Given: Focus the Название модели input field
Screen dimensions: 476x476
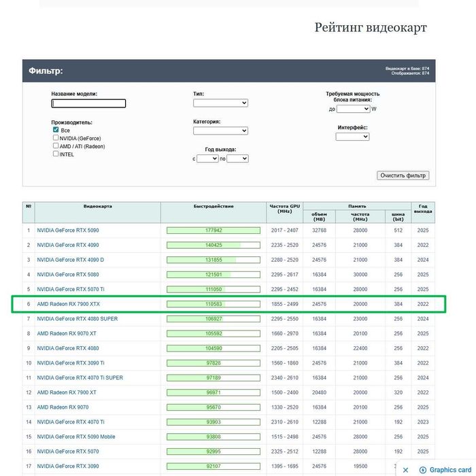Looking at the screenshot, I should 88,103.
